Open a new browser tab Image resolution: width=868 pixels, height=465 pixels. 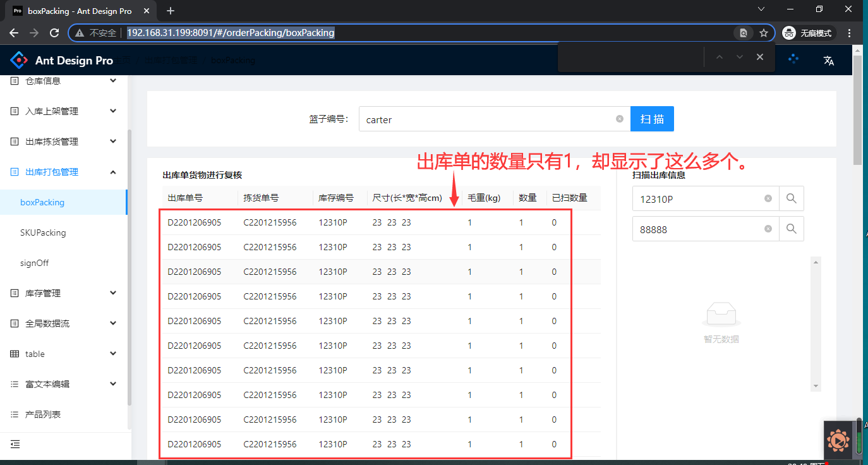(x=171, y=11)
